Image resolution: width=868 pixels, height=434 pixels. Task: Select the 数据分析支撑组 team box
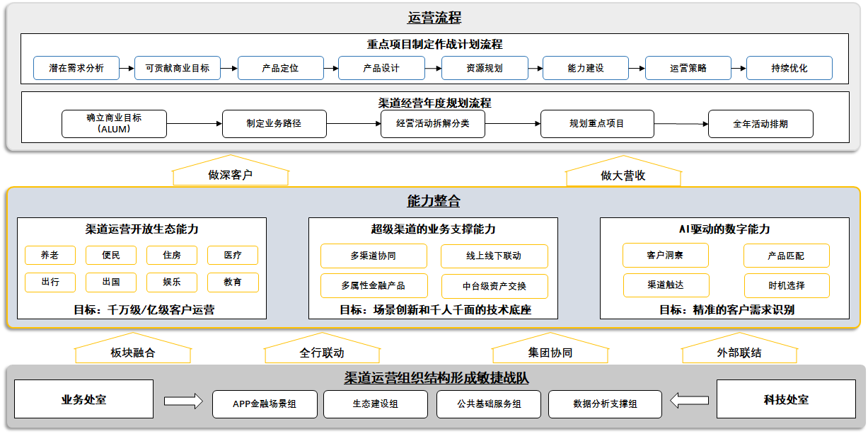[x=605, y=404]
